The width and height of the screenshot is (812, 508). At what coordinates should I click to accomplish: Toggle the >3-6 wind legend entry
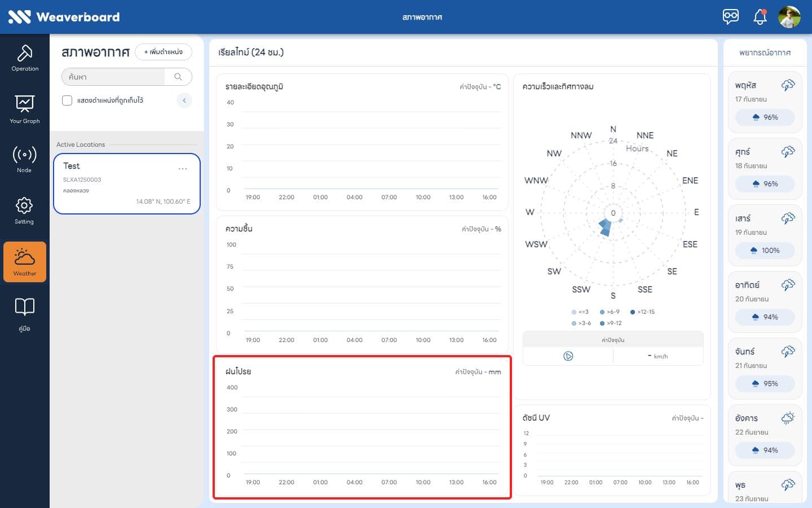[x=581, y=323]
